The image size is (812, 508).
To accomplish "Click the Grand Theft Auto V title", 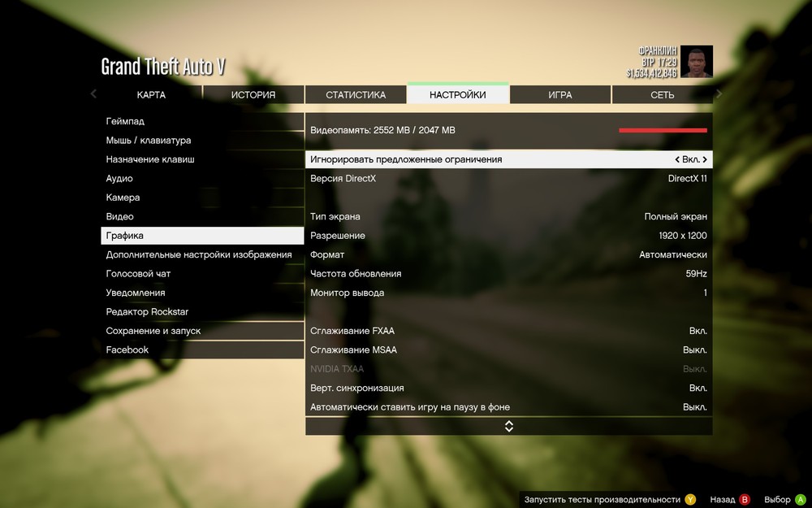I will [163, 67].
